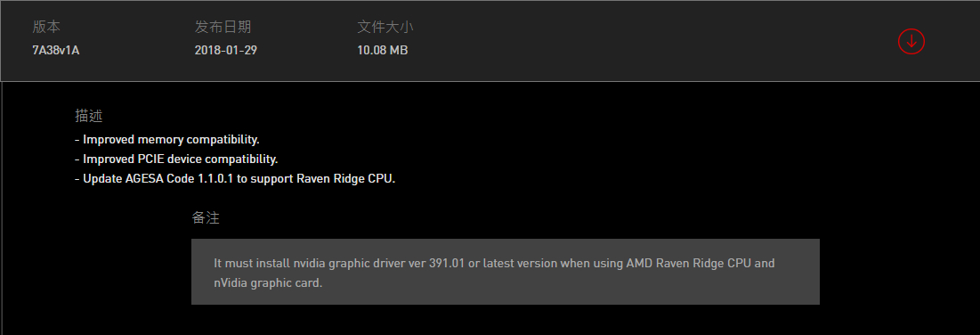This screenshot has width=980, height=335.
Task: Click the 版本 column label
Action: (x=46, y=27)
